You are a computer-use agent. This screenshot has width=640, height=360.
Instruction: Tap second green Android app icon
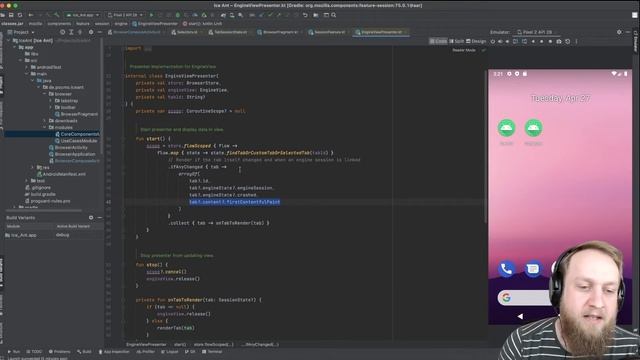(x=533, y=128)
